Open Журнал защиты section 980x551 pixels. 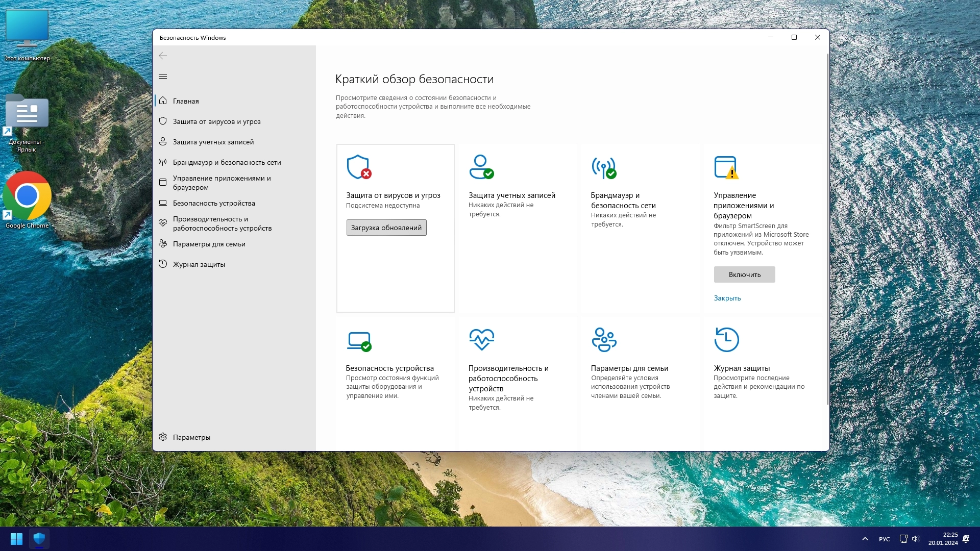click(x=199, y=263)
